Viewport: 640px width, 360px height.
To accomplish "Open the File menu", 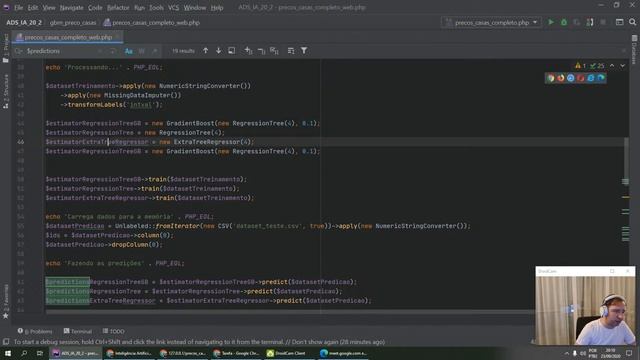I will 18,7.
